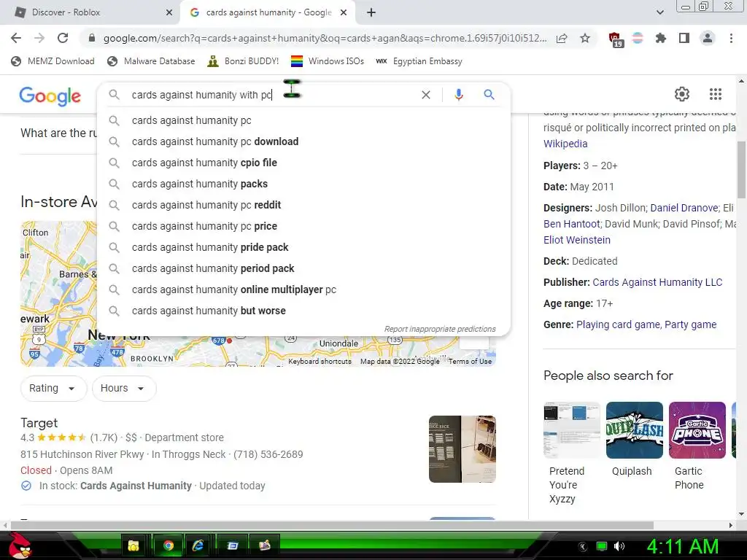Open the Chrome profile avatar
747x560 pixels.
click(x=708, y=38)
